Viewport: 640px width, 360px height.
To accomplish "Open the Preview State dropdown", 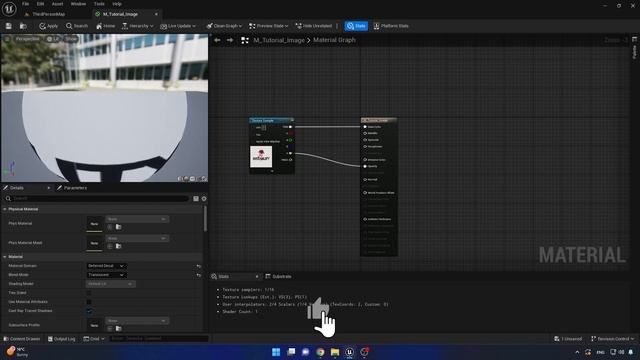I will 269,26.
